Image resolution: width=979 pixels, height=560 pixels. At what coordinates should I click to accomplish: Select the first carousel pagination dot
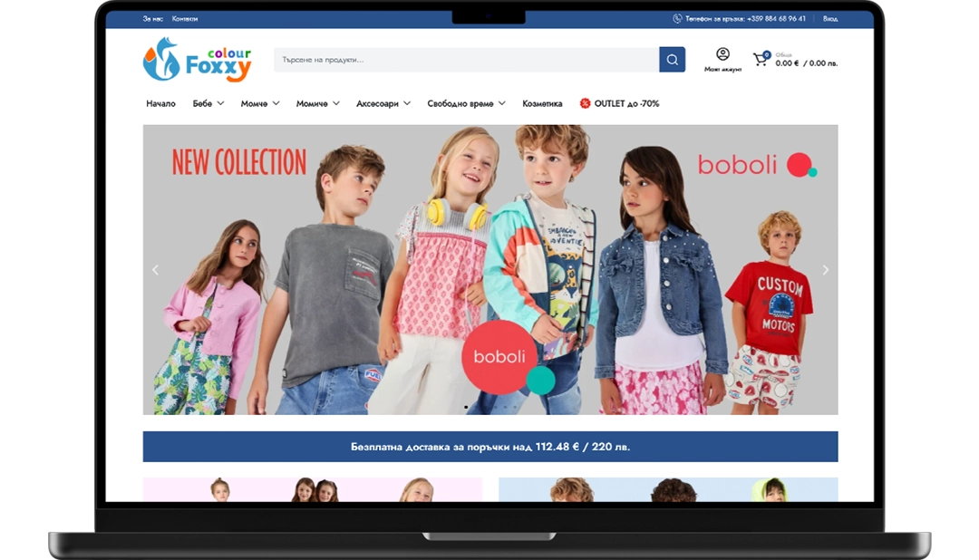(x=466, y=407)
